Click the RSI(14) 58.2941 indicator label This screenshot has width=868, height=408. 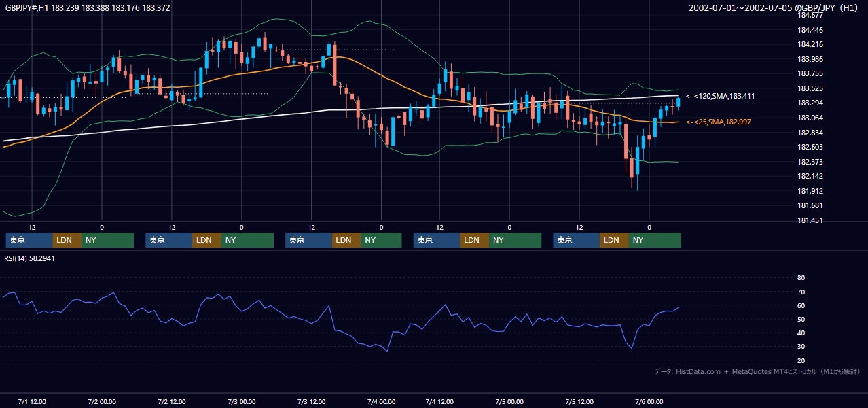coord(29,258)
